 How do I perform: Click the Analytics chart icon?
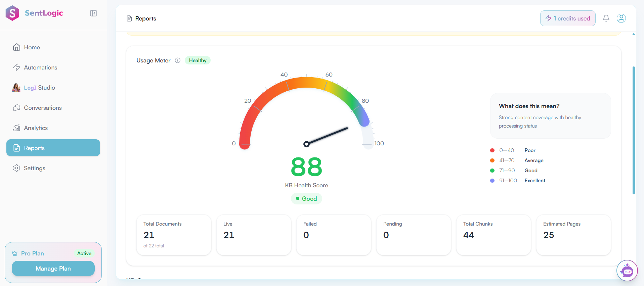click(16, 128)
